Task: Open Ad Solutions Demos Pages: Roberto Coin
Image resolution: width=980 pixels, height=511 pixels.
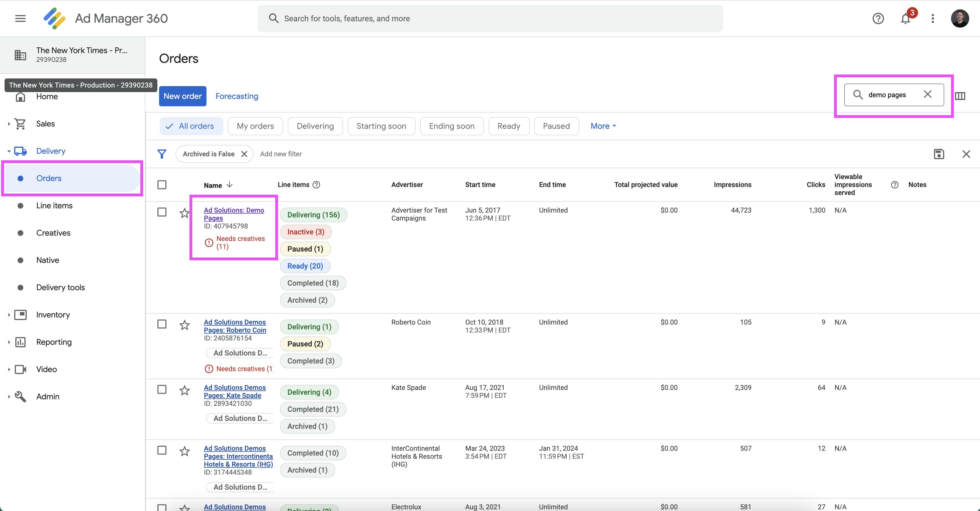Action: (235, 326)
